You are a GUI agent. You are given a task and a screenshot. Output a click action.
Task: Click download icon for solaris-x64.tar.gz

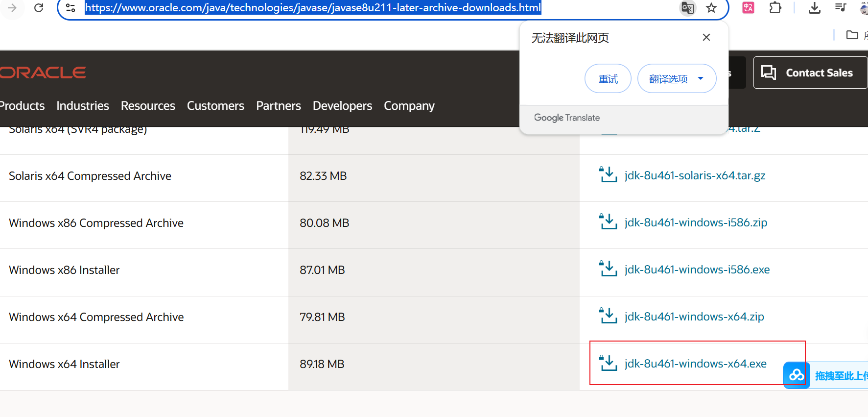coord(608,174)
